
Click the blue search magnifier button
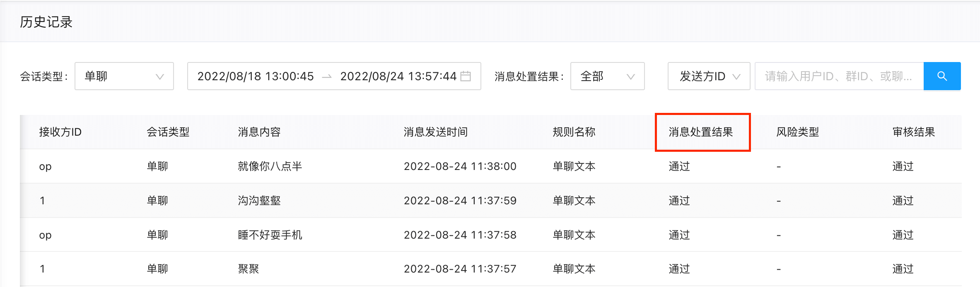coord(942,76)
